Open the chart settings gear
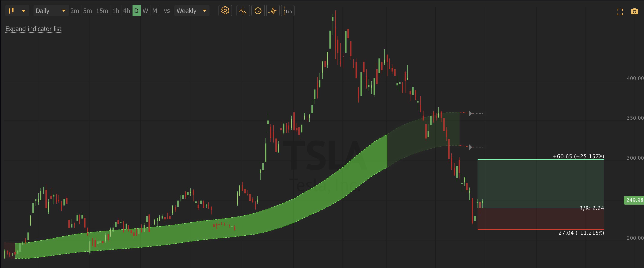This screenshot has width=644, height=268. [x=225, y=11]
